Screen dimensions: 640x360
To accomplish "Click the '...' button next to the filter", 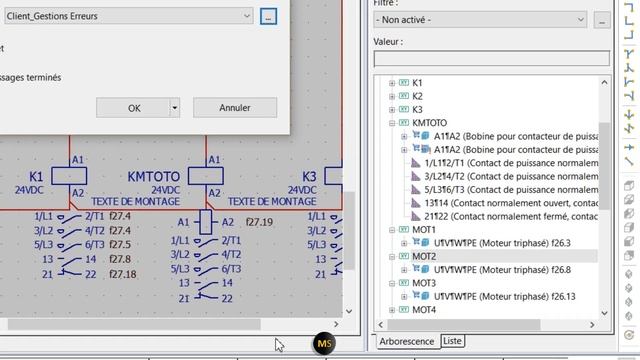I will click(x=602, y=20).
